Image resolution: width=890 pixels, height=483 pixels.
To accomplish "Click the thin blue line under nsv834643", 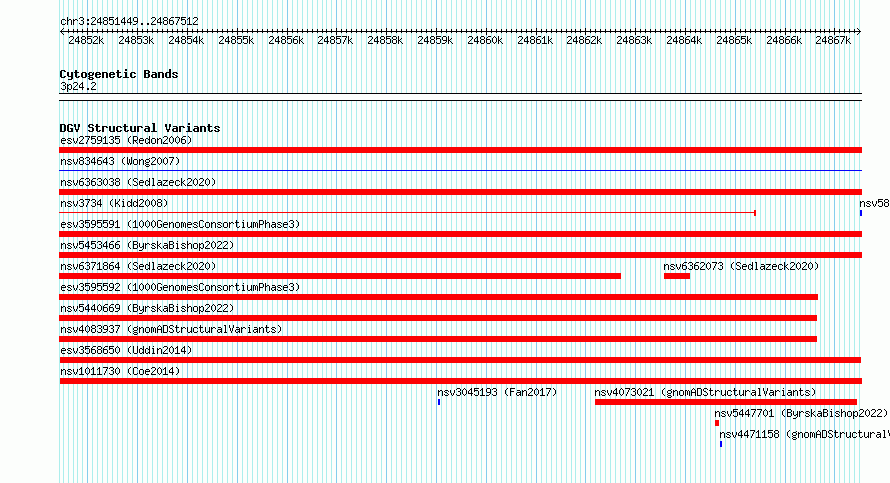I will [x=460, y=170].
